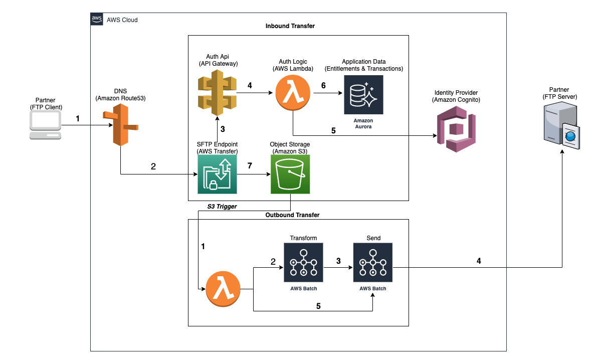Screen dimensions: 597x364
Task: Select the outbound transfer Lambda icon
Action: [x=222, y=289]
